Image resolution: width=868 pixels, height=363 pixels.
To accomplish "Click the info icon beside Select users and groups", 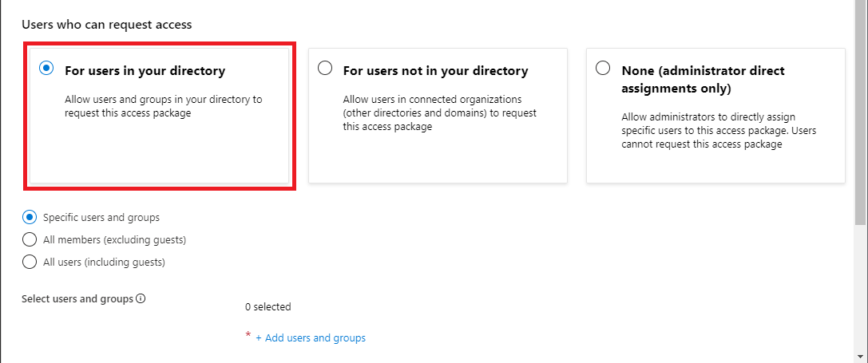I will click(141, 299).
